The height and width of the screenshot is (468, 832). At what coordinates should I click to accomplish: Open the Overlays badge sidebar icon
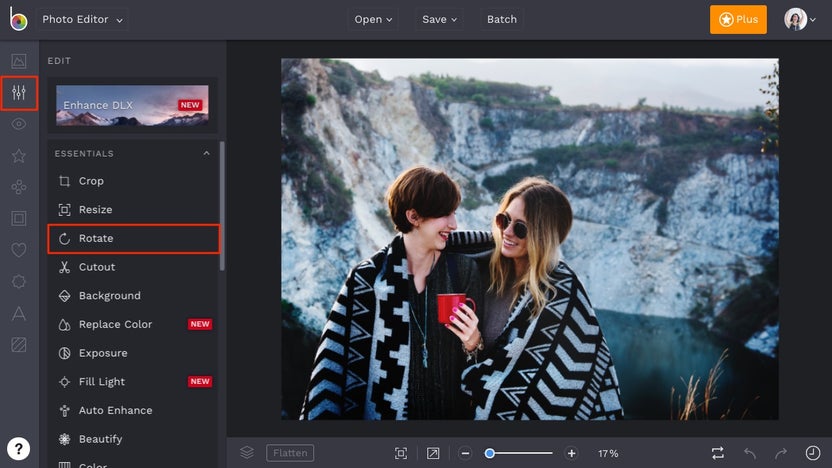(x=19, y=281)
